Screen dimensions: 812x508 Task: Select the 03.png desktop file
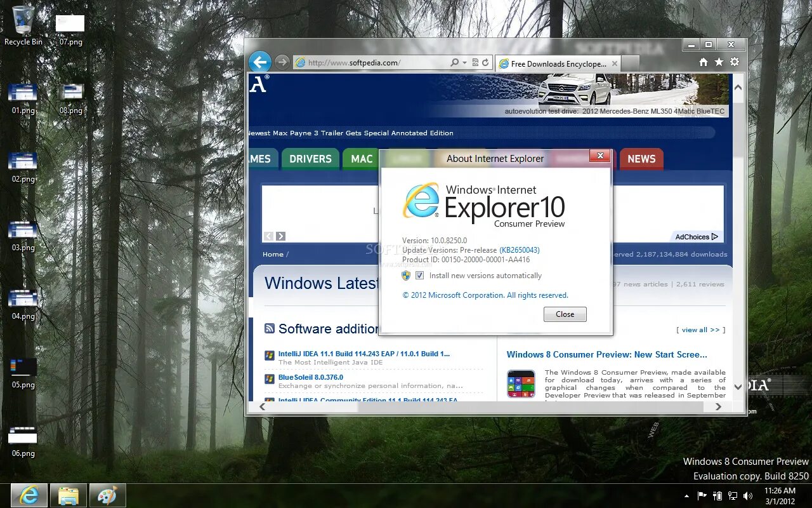[23, 236]
